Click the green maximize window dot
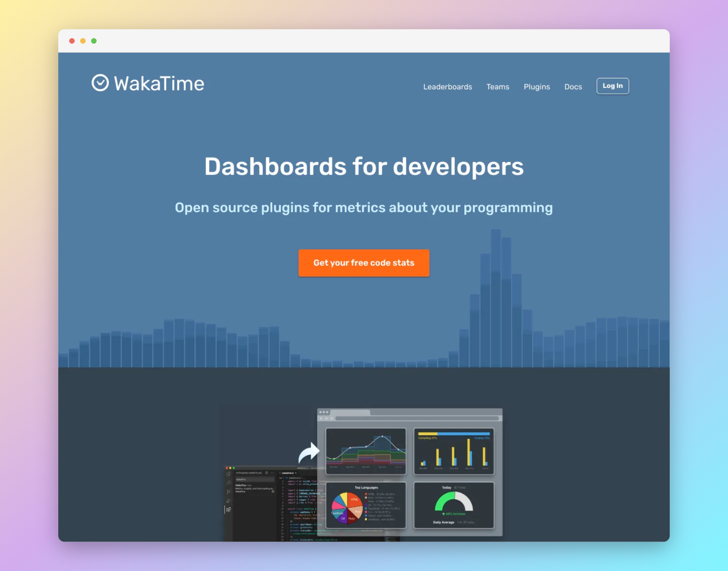The height and width of the screenshot is (571, 728). point(94,41)
